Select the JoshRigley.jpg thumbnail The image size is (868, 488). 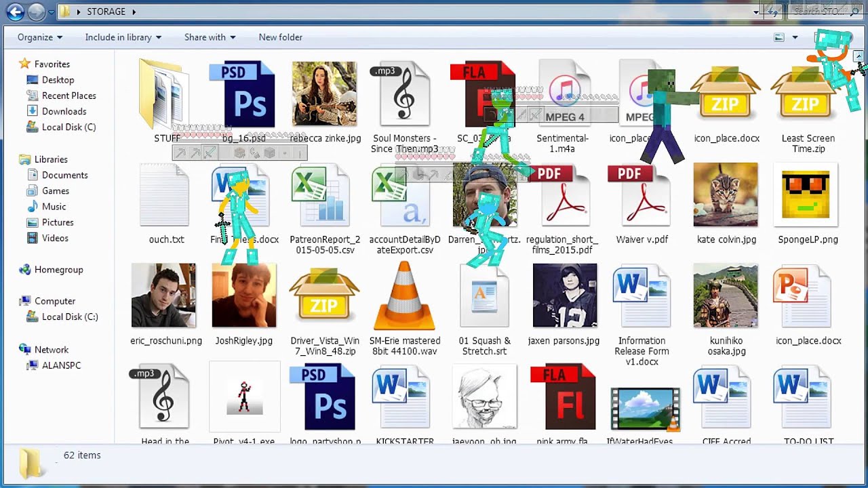pos(244,296)
